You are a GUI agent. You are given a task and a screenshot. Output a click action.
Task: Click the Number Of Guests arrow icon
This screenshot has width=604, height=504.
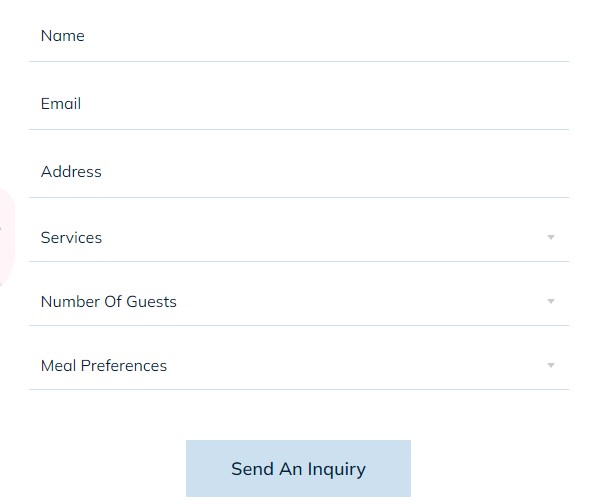tap(551, 302)
